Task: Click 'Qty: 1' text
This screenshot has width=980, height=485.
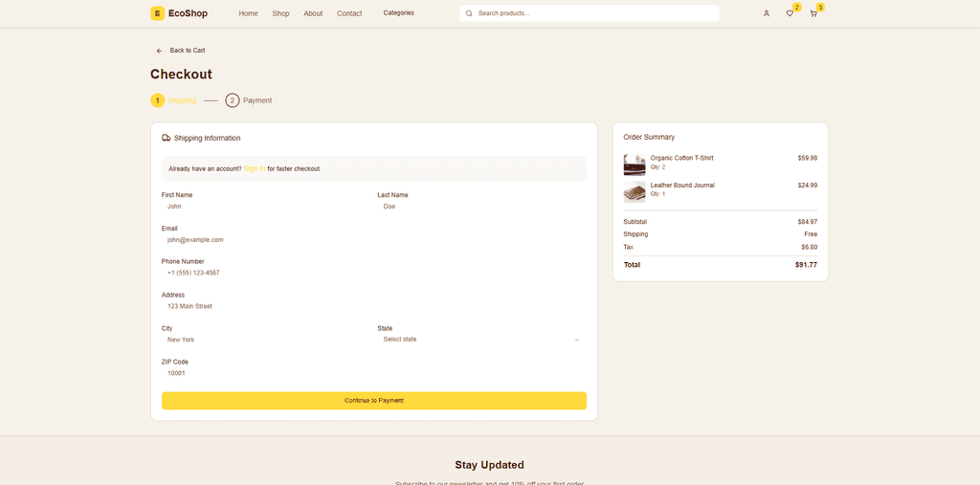Action: (658, 194)
